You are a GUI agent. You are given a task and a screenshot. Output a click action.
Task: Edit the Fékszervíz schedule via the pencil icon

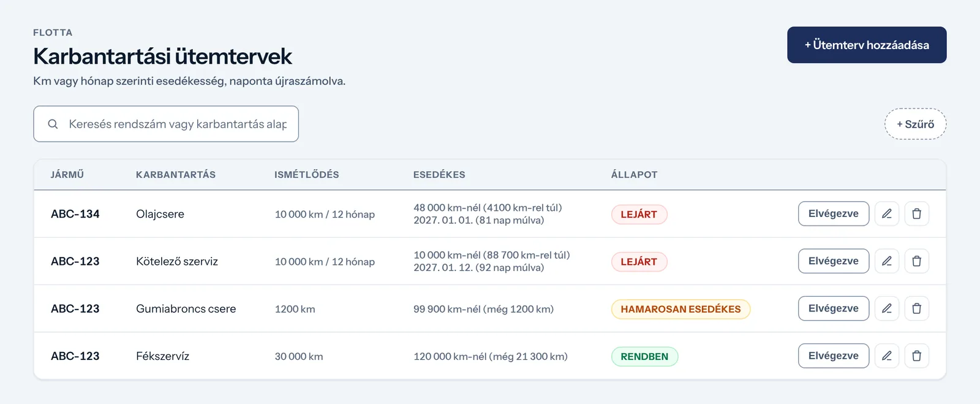coord(886,356)
